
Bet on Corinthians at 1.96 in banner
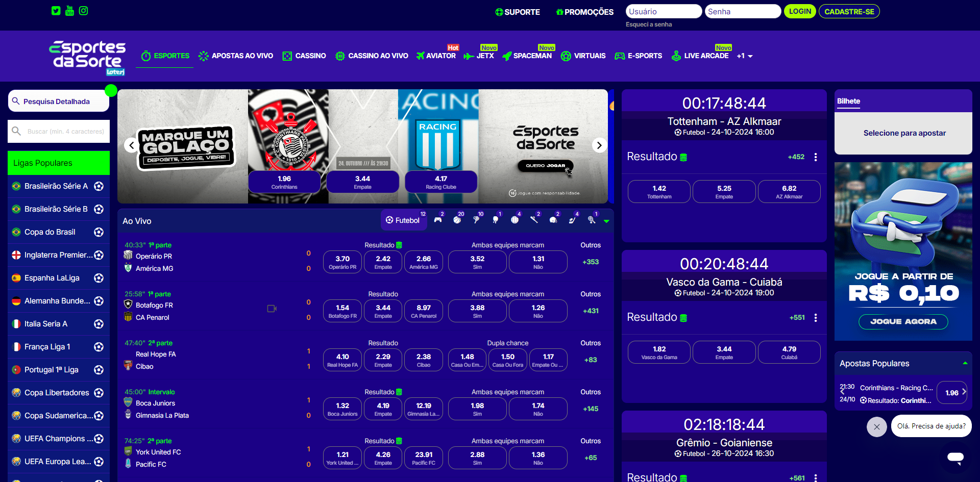click(x=284, y=182)
